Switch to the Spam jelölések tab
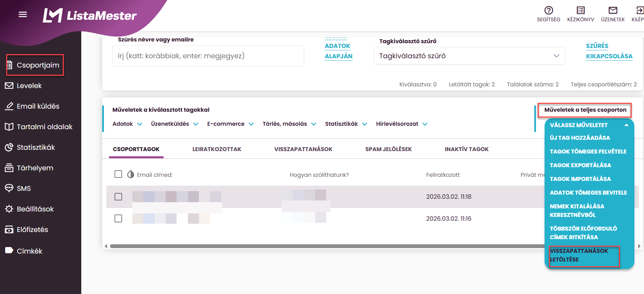644x294 pixels. pos(389,149)
